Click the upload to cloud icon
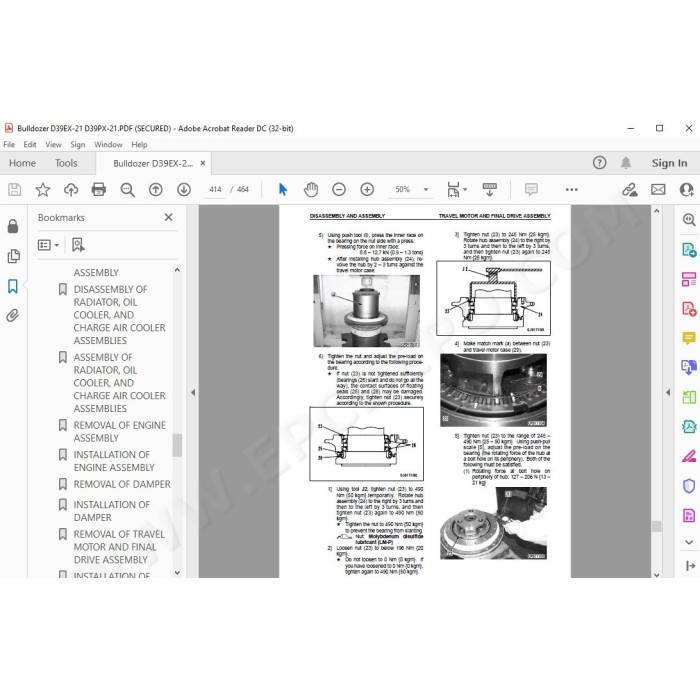This screenshot has width=700, height=700. (x=71, y=190)
